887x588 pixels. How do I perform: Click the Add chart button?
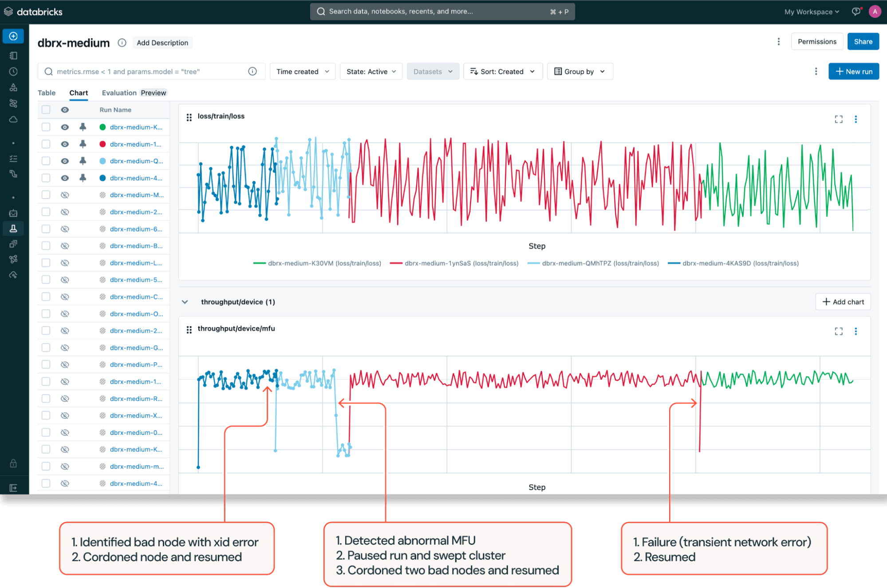[x=843, y=302]
